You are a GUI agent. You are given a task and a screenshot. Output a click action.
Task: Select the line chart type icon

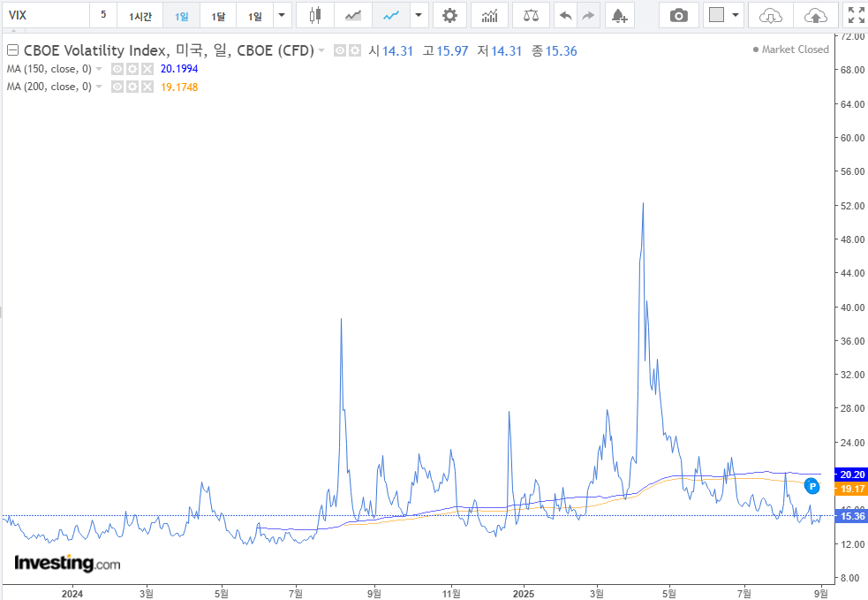pos(391,15)
